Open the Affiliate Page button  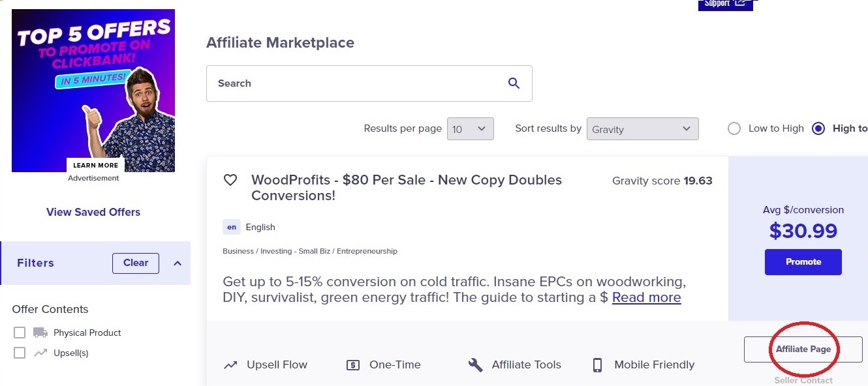pos(803,349)
